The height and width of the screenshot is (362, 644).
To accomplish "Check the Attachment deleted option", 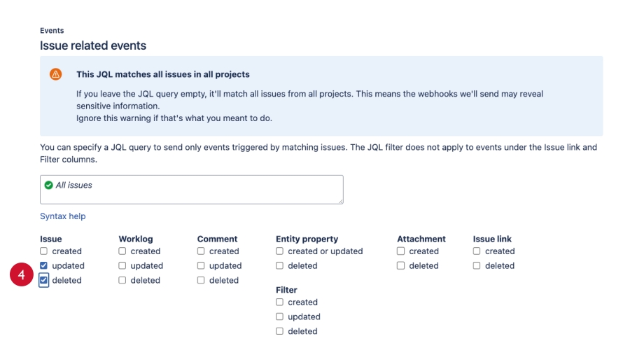I will [400, 265].
